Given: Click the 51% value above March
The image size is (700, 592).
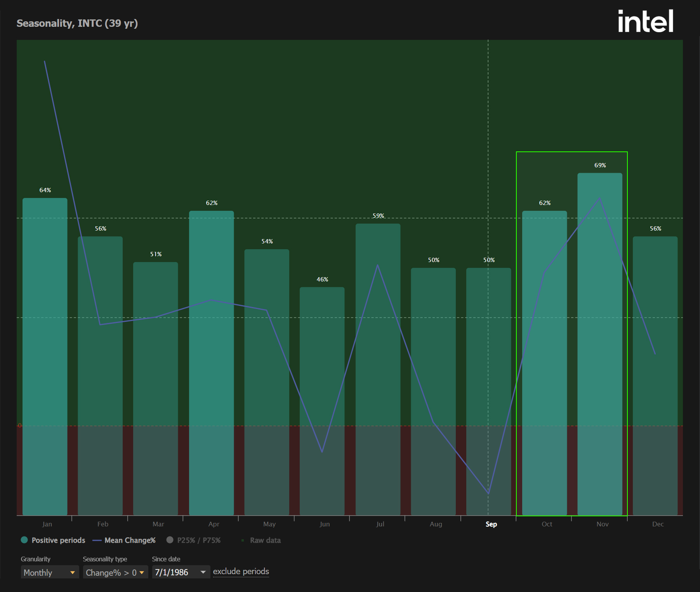Looking at the screenshot, I should [x=156, y=254].
